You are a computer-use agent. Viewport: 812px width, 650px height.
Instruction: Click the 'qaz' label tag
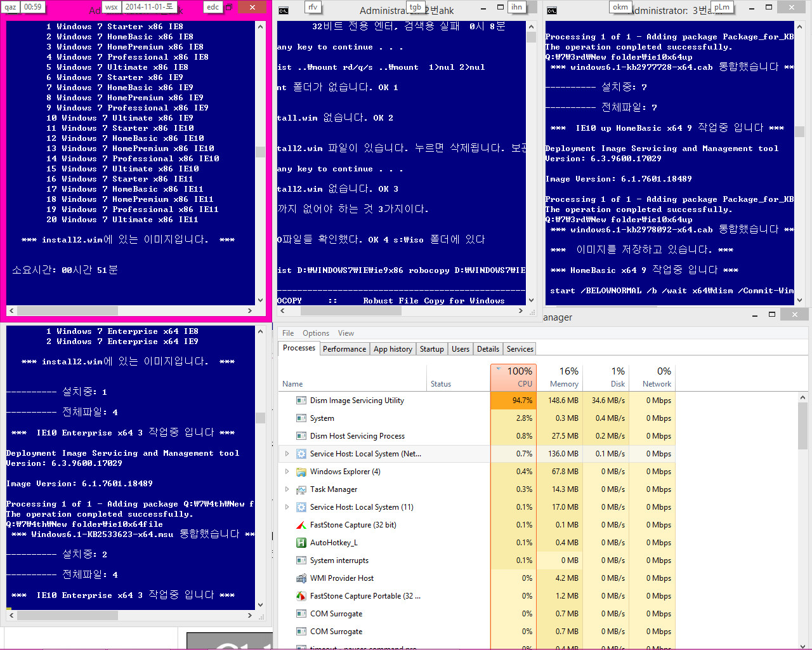click(11, 7)
